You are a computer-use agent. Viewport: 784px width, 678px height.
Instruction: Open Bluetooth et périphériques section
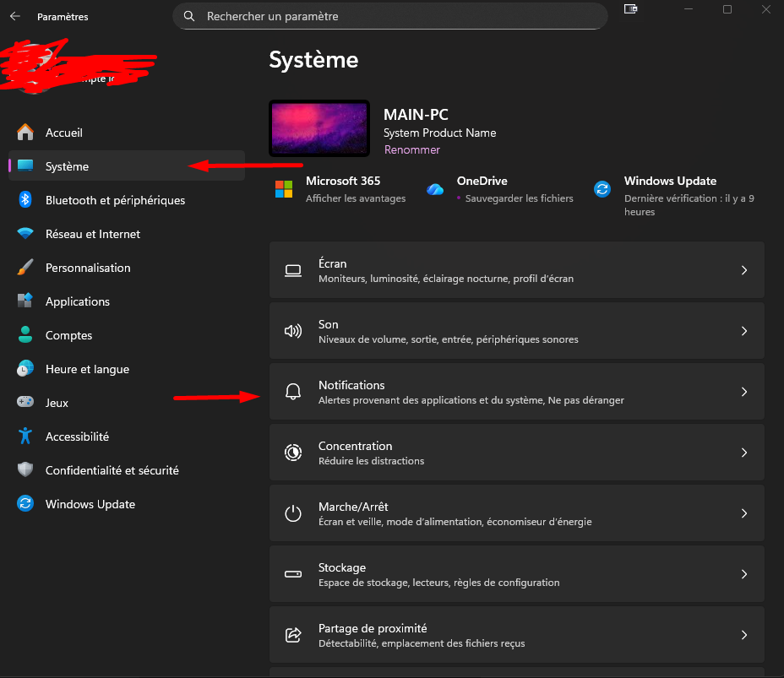coord(127,200)
